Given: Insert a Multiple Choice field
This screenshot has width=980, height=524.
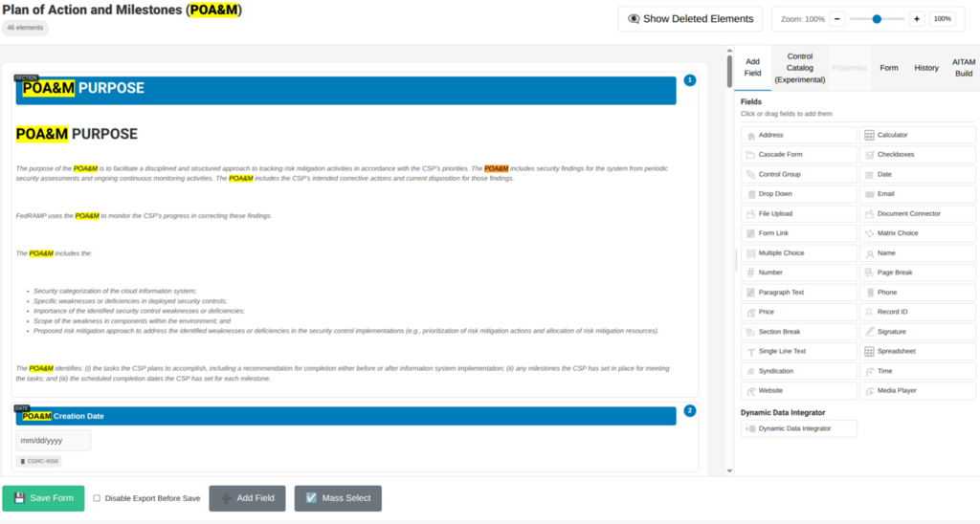Looking at the screenshot, I should tap(798, 253).
